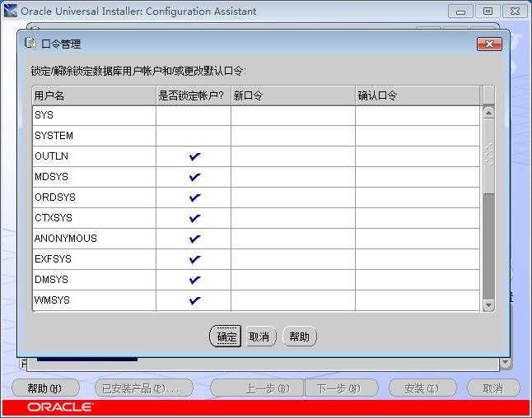Toggle lock checkmark for MDSYS account
The width and height of the screenshot is (532, 418).
pos(194,177)
